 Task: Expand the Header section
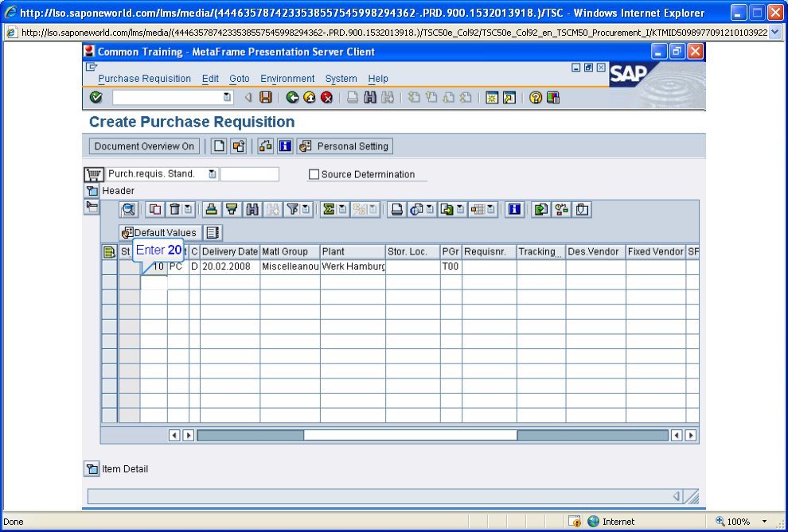92,191
